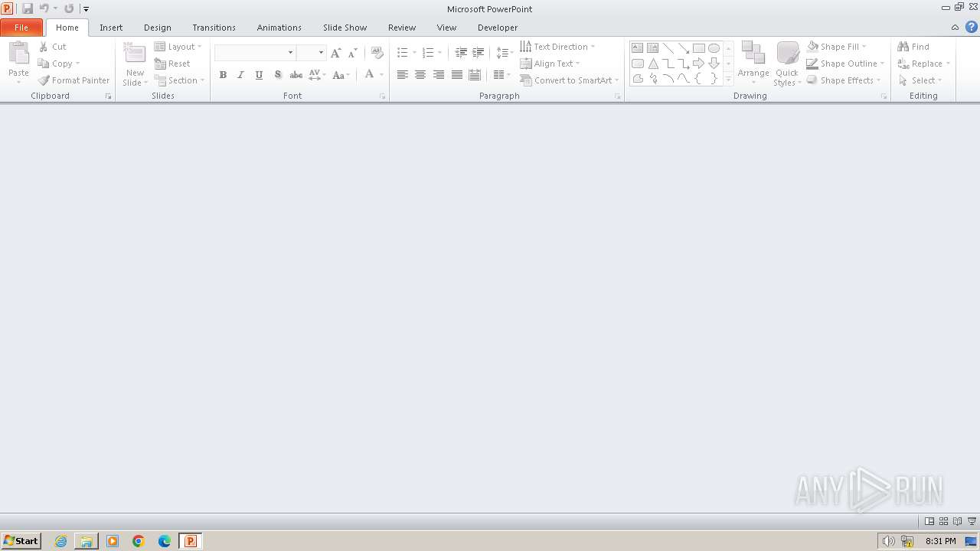980x551 pixels.
Task: Align text right
Action: click(439, 75)
